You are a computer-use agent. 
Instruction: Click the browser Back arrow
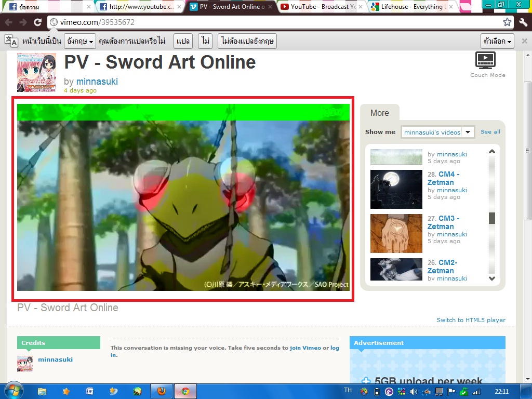point(9,22)
